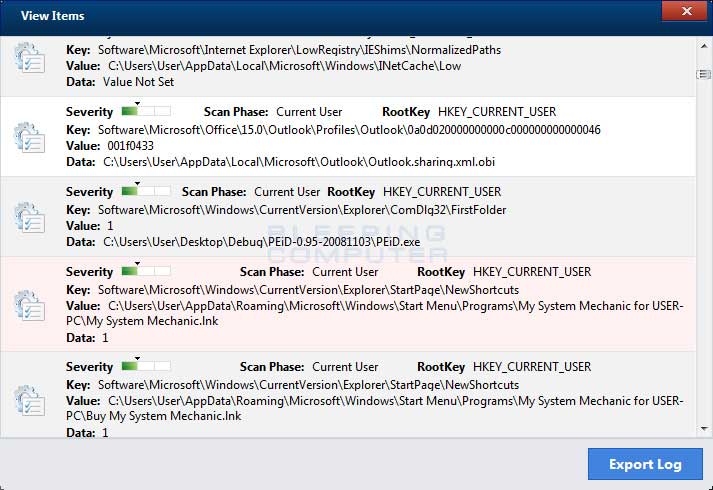
Task: Select data path ending in PEiD.exe
Action: [x=261, y=242]
